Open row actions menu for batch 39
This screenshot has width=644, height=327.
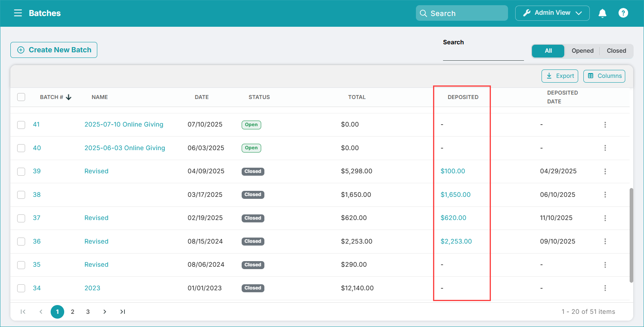point(605,171)
